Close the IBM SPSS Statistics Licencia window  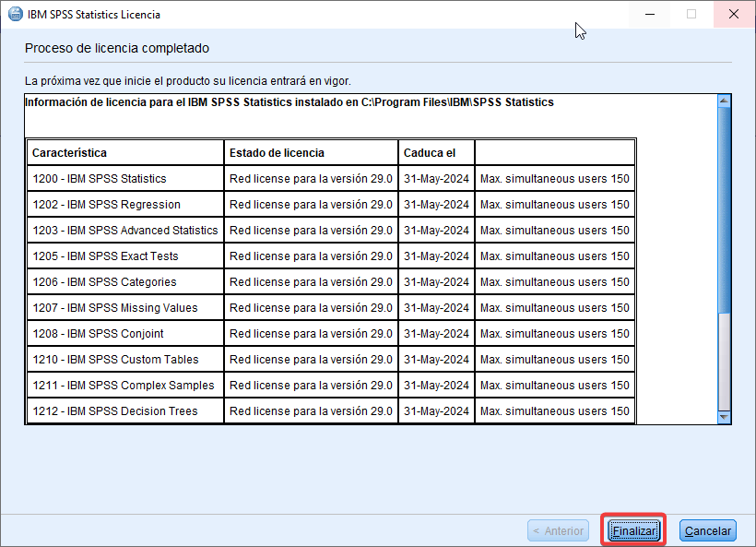point(733,15)
